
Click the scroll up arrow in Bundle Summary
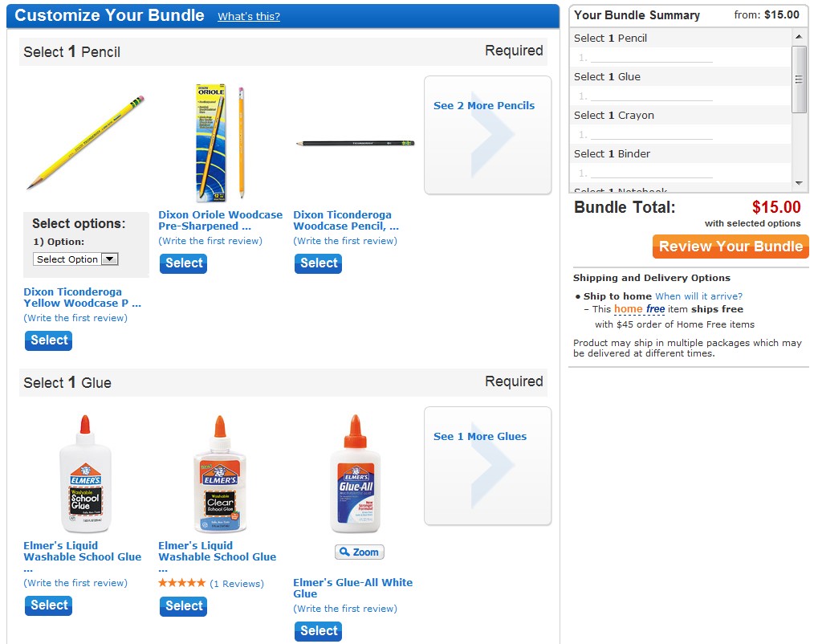tap(799, 36)
